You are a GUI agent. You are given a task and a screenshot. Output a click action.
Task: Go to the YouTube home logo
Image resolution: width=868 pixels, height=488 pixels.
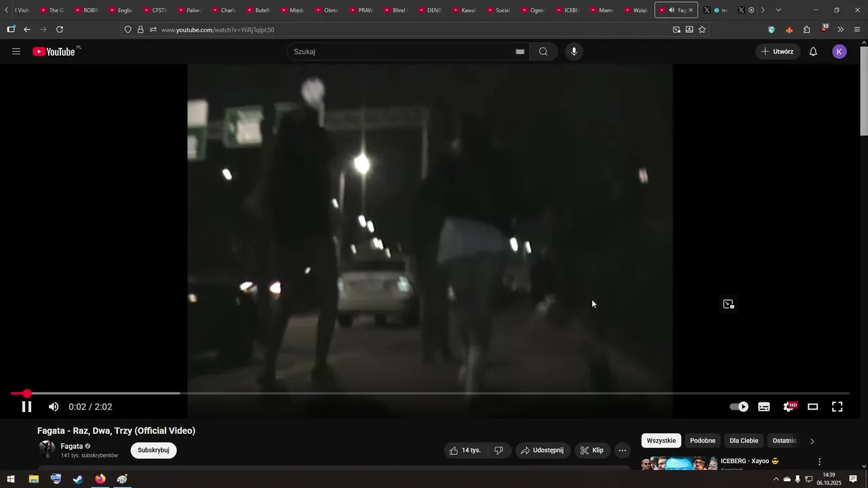click(x=54, y=52)
